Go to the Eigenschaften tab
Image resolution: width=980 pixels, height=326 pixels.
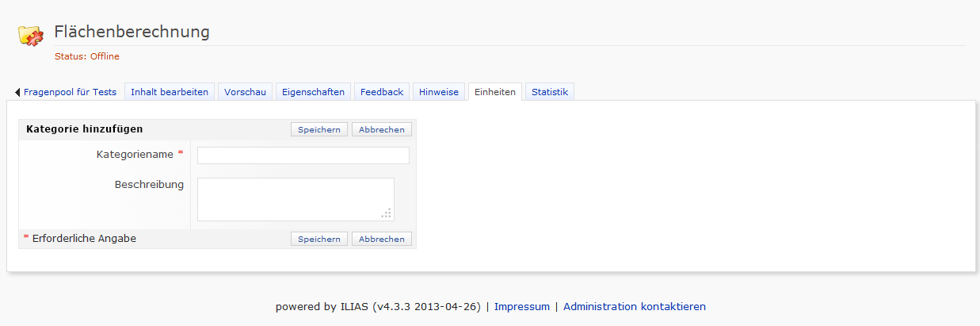point(313,92)
